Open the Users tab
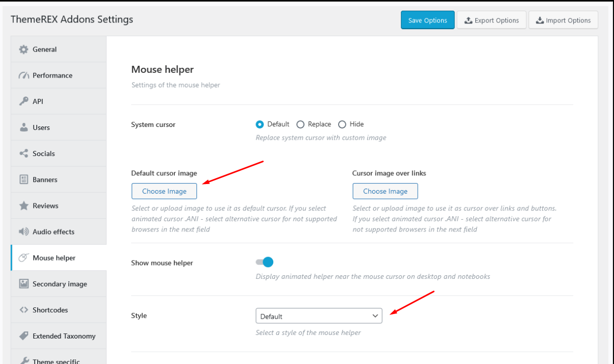The width and height of the screenshot is (614, 364). (59, 127)
